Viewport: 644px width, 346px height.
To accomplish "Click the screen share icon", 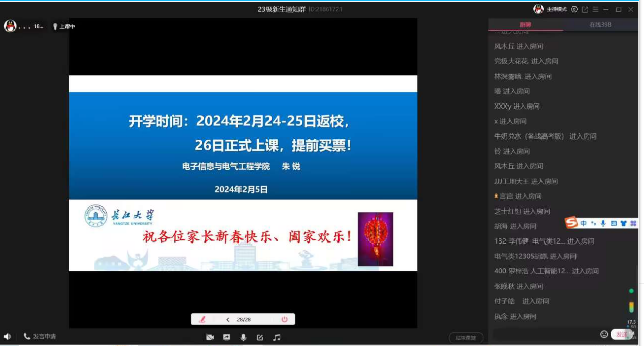I will [x=227, y=337].
